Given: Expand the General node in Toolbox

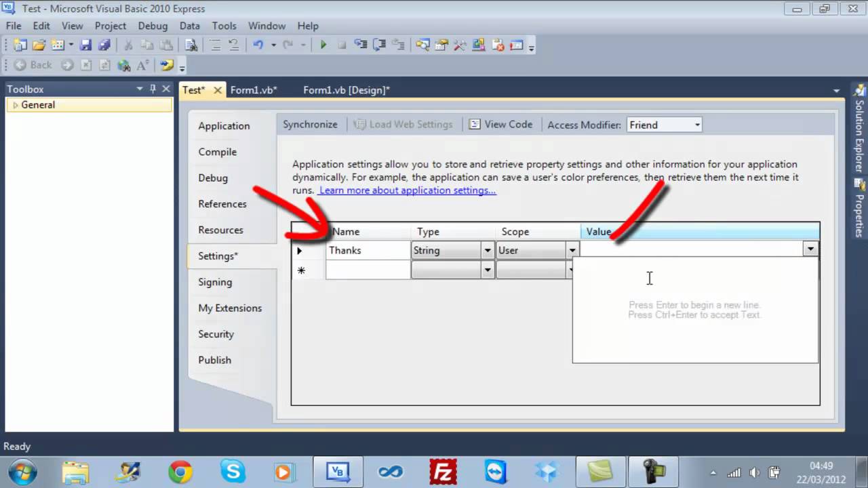Looking at the screenshot, I should (15, 105).
